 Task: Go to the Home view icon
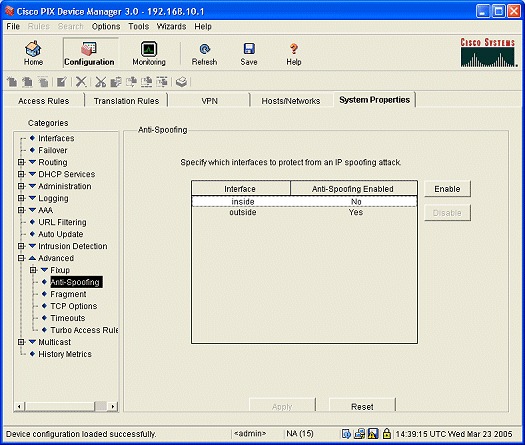coord(33,53)
